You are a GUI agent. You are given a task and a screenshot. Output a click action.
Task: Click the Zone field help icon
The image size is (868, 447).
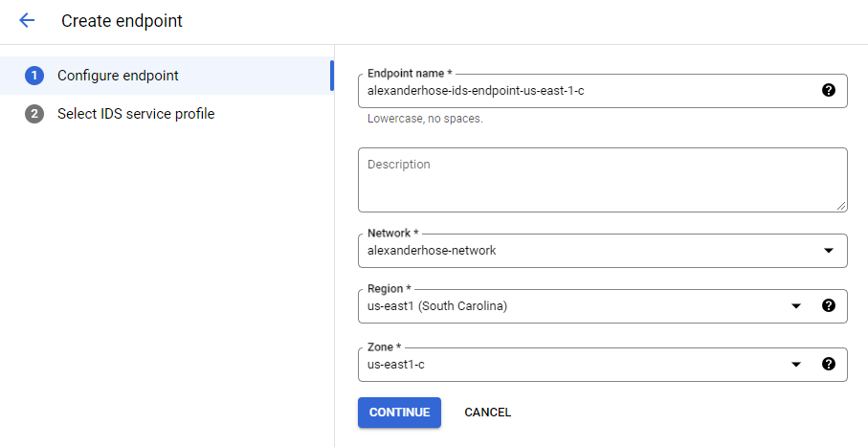coord(828,364)
